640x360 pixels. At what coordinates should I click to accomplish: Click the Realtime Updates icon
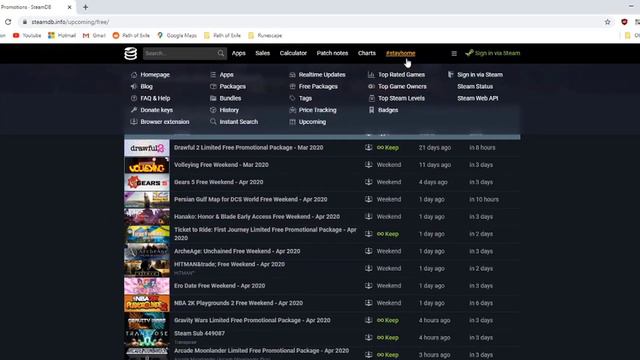[x=292, y=75]
